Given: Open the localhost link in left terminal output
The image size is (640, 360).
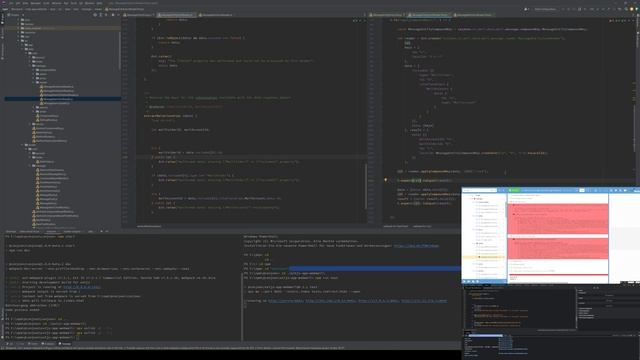Looking at the screenshot, I should coord(82,287).
